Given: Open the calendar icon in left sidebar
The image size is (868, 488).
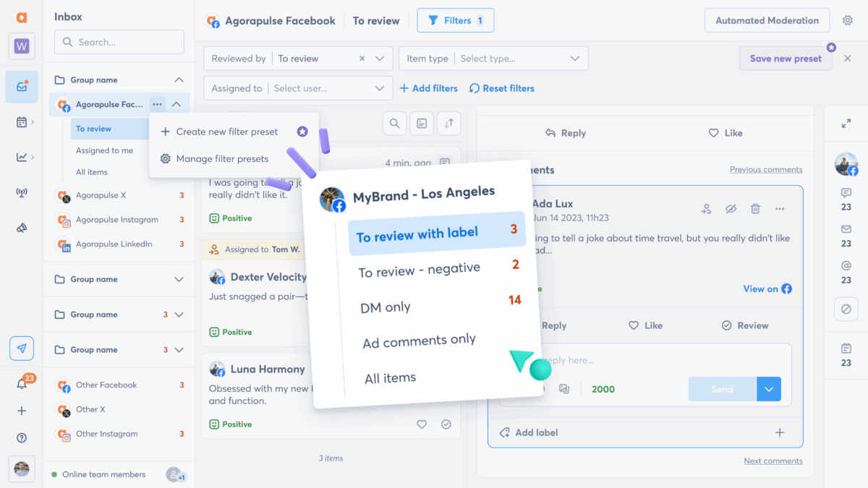Looking at the screenshot, I should (22, 122).
